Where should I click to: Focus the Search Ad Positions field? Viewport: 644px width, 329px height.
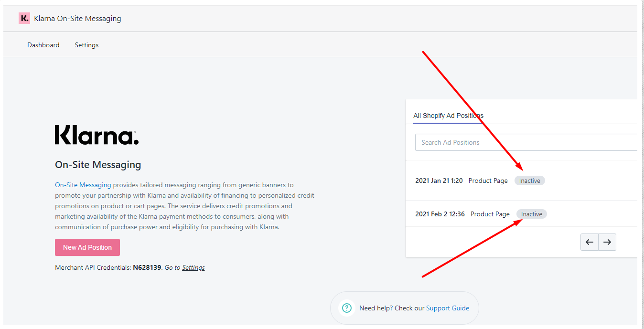[526, 142]
